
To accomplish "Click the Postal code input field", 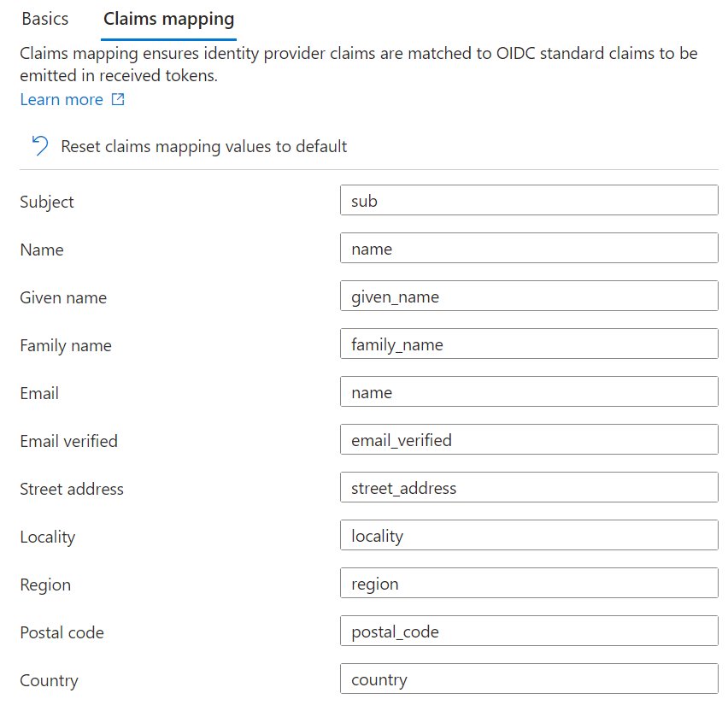I will (529, 631).
